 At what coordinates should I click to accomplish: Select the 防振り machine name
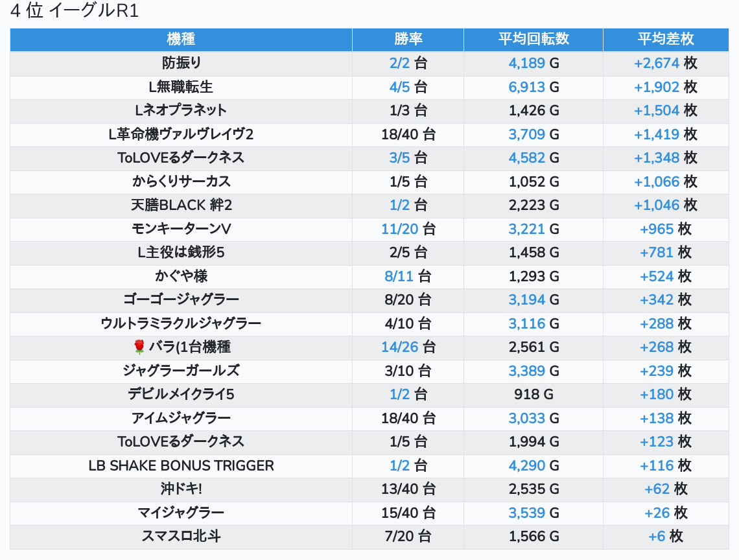(181, 63)
